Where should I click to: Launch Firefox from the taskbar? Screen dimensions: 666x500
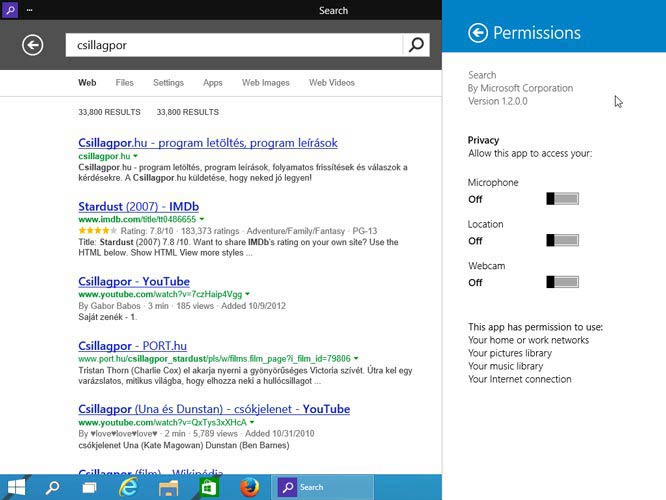249,487
